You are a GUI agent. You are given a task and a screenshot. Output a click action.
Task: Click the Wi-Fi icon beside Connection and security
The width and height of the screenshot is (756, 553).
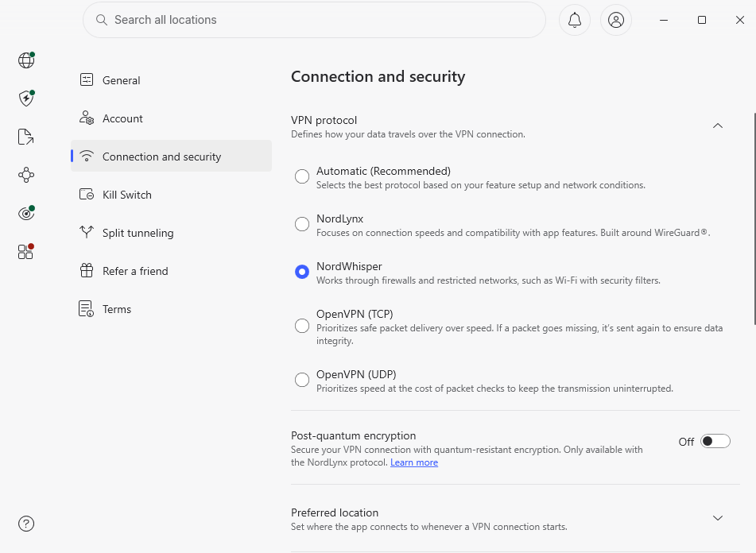pyautogui.click(x=87, y=156)
